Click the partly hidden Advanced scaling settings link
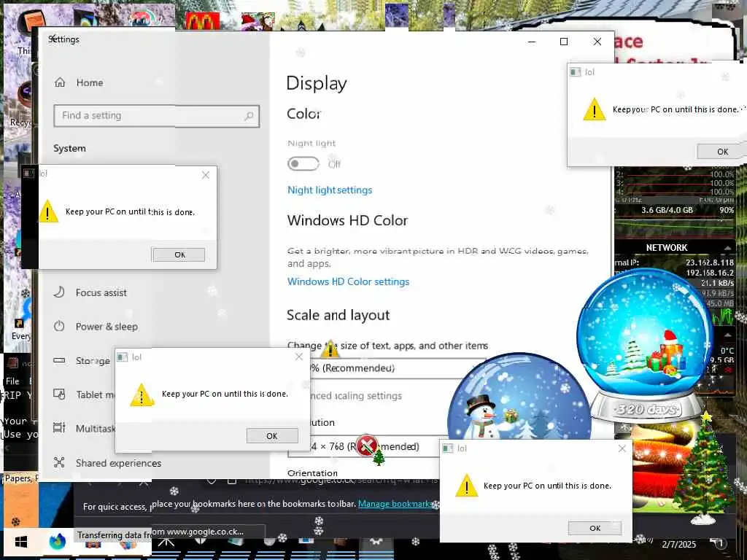The image size is (747, 560). pyautogui.click(x=356, y=395)
